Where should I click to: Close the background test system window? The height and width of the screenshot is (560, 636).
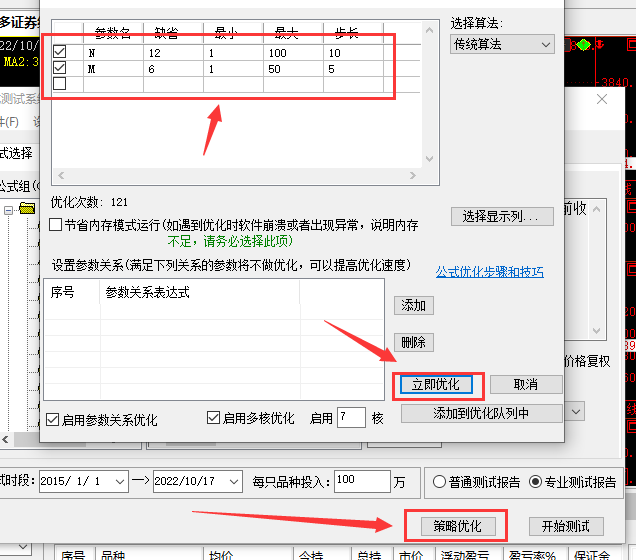pyautogui.click(x=602, y=99)
